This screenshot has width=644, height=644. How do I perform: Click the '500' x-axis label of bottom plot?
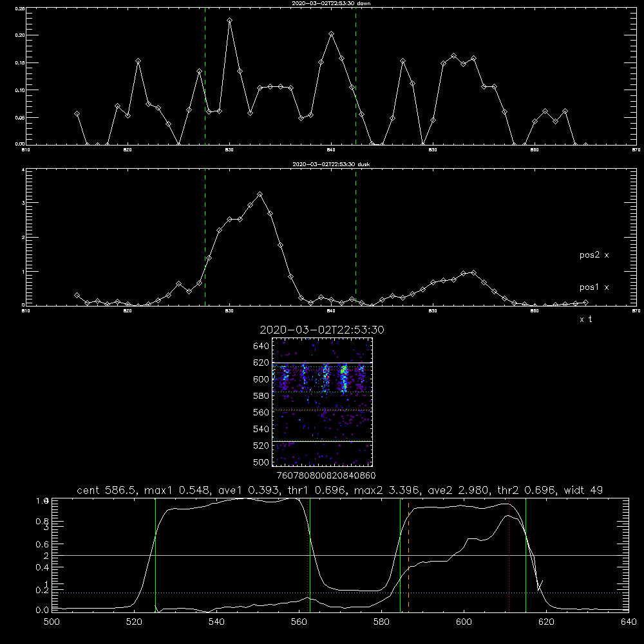tap(52, 622)
